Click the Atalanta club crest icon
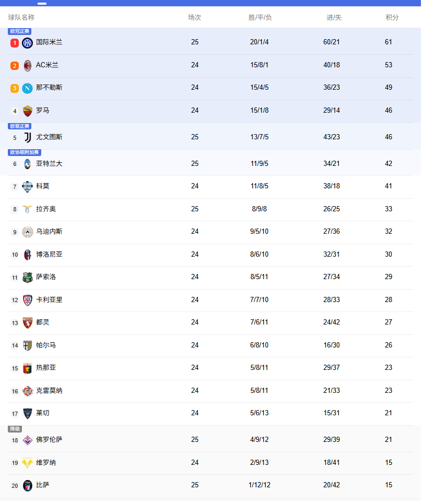The height and width of the screenshot is (504, 422). (x=28, y=164)
